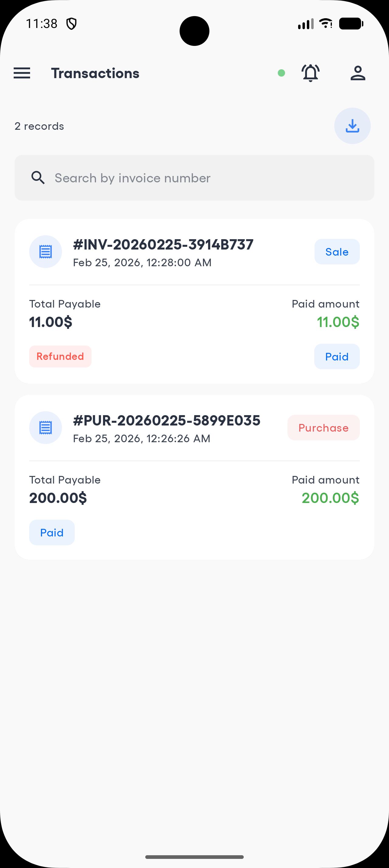
Task: Tap the battery icon in status bar
Action: 351,24
